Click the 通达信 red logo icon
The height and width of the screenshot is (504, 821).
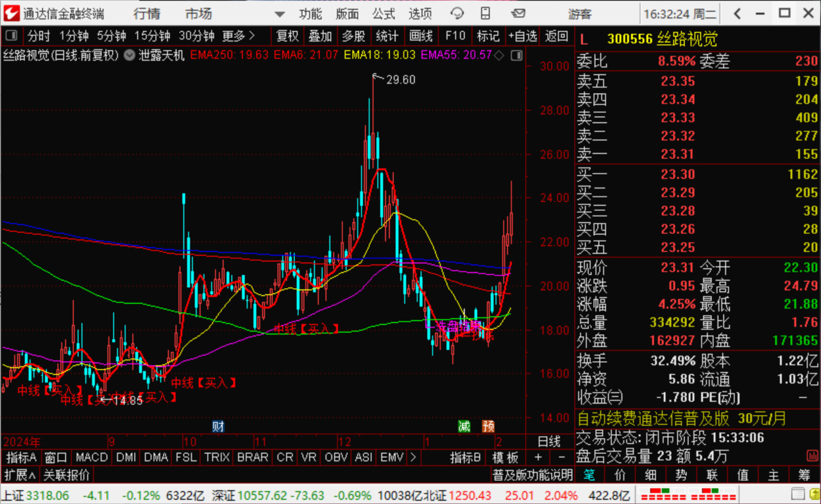tap(12, 13)
